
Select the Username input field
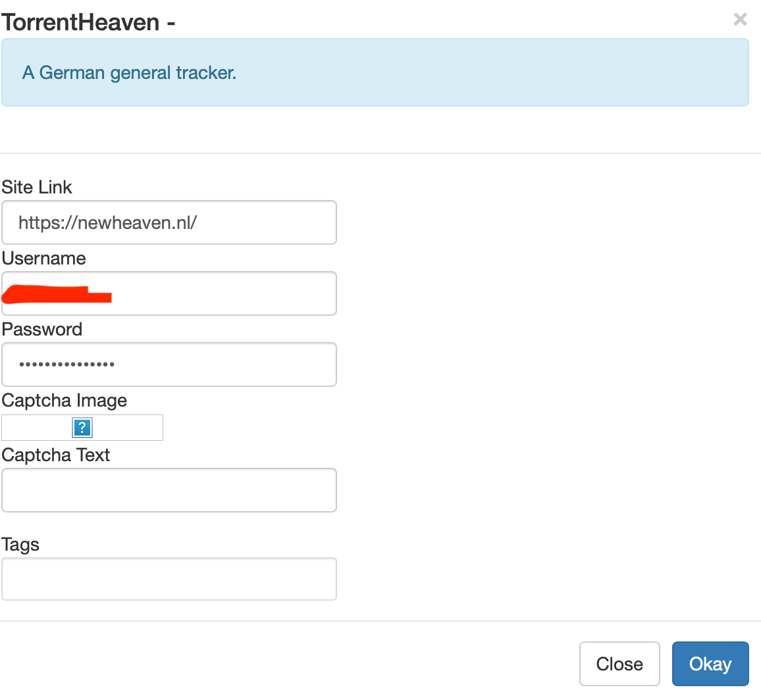[169, 293]
